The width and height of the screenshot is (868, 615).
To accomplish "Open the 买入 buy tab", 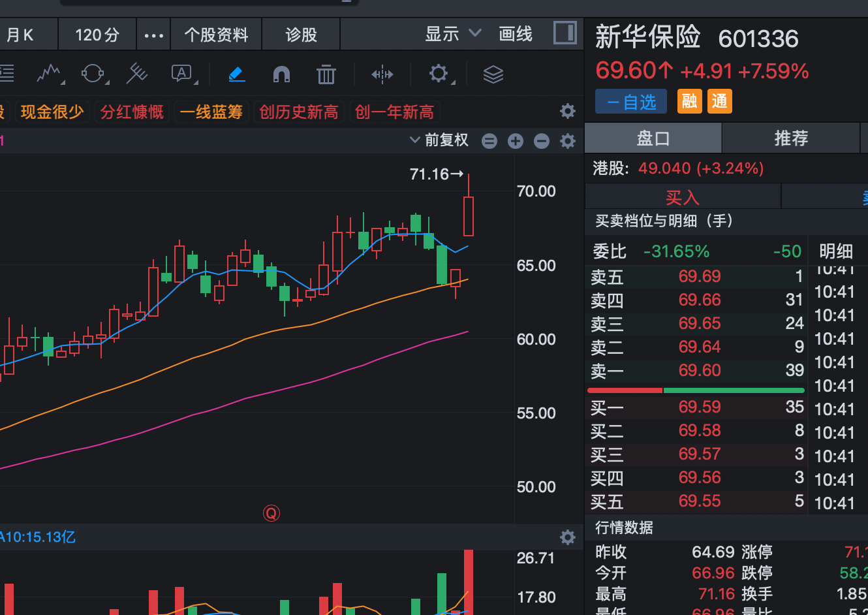I will [683, 197].
